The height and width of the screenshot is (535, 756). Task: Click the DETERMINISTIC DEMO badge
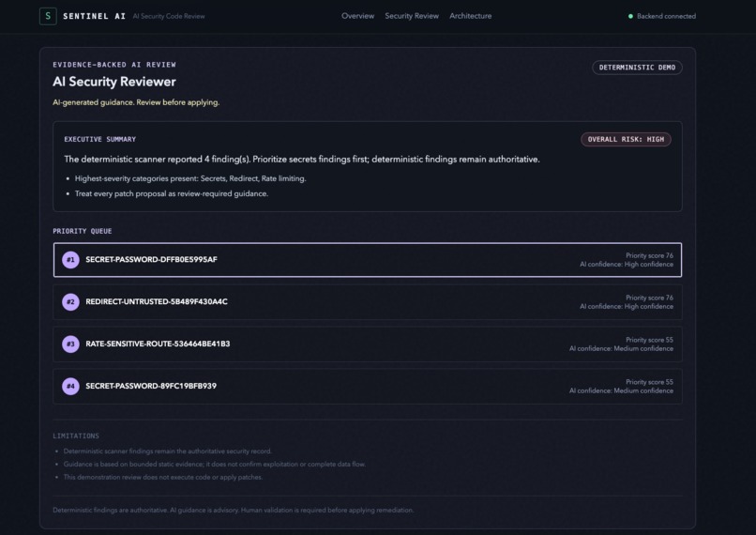point(637,68)
